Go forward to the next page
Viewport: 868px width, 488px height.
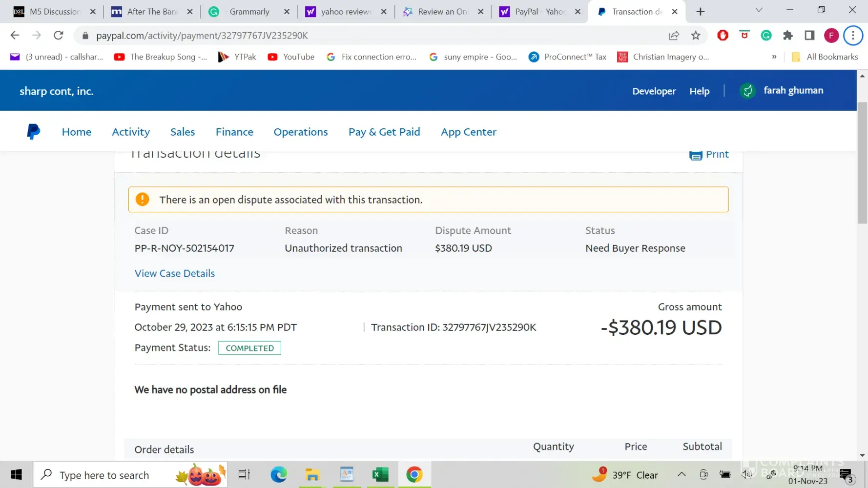coord(37,35)
